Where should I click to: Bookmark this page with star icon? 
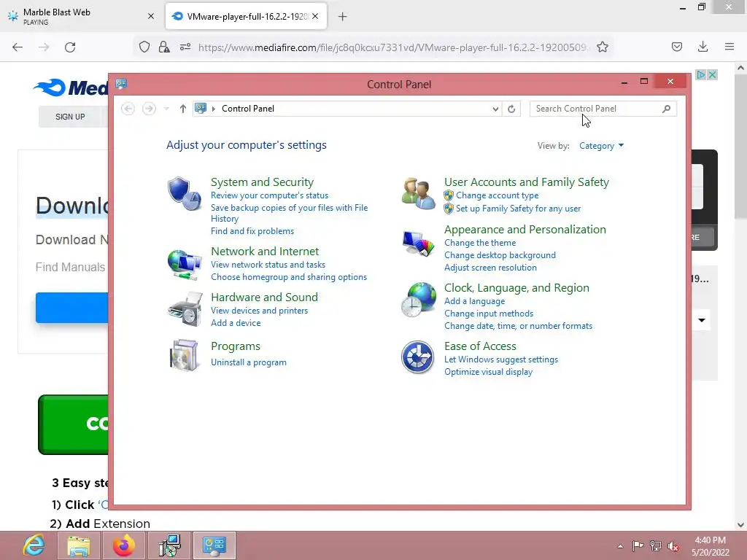tap(602, 47)
